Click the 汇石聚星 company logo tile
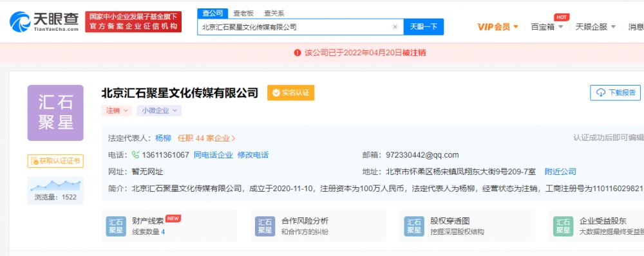 coord(55,113)
